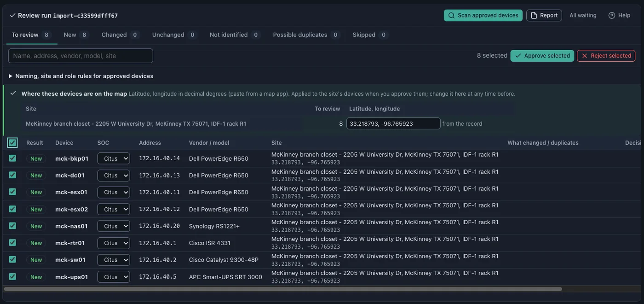Click the New badge in mck-sw01 row

click(x=36, y=260)
